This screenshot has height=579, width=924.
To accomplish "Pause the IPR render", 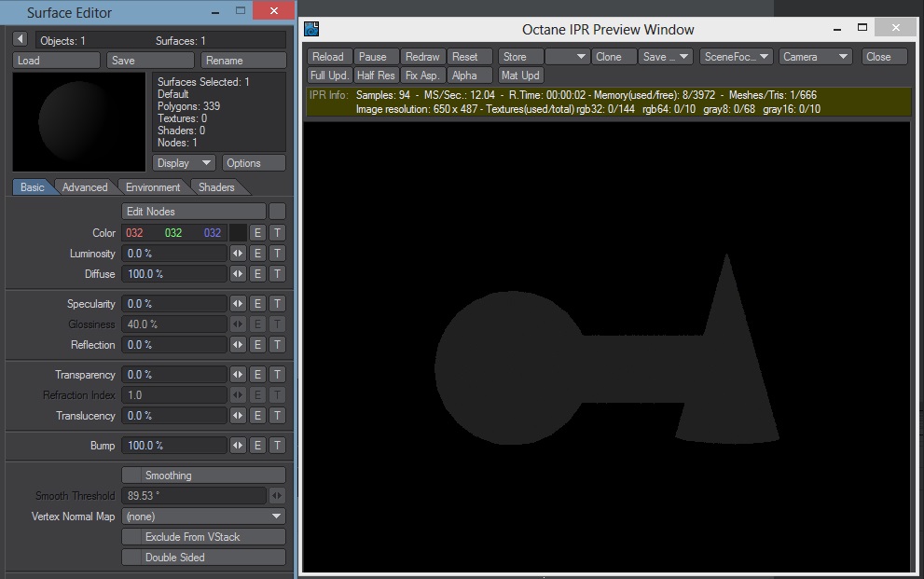I will pyautogui.click(x=376, y=57).
